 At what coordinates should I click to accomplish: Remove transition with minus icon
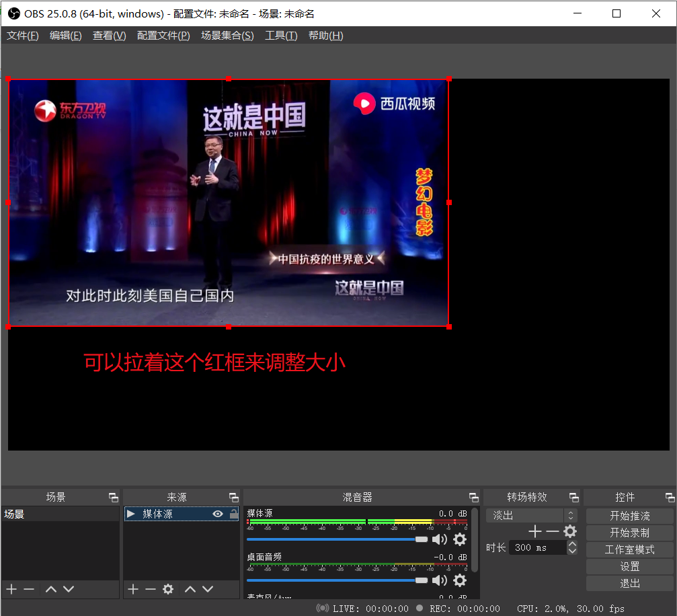[x=552, y=531]
